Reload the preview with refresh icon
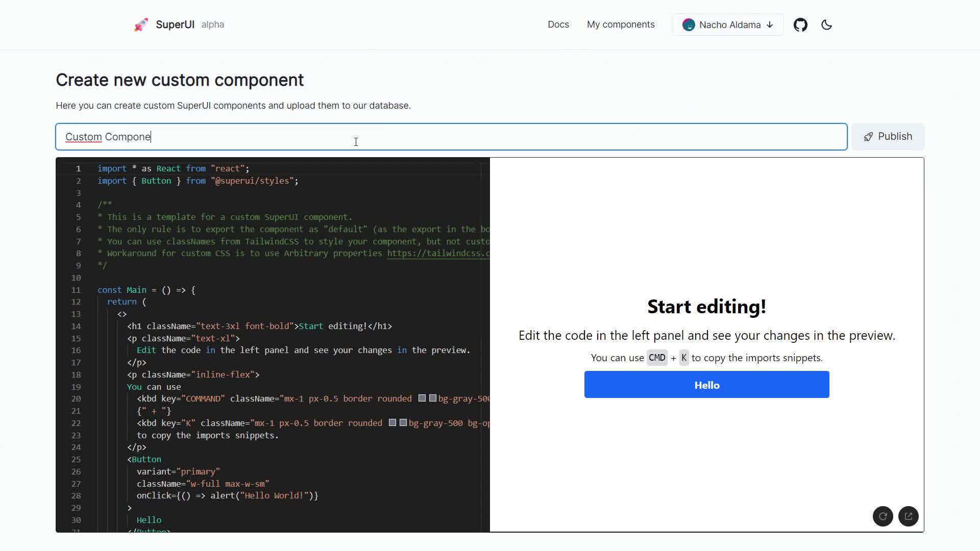Screen dimensions: 980x551 [883, 516]
